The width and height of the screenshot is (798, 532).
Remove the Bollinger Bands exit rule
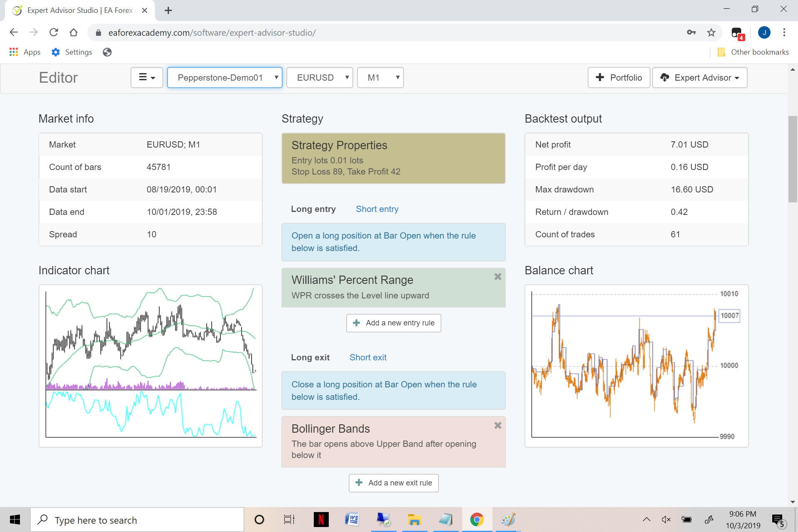click(x=498, y=426)
